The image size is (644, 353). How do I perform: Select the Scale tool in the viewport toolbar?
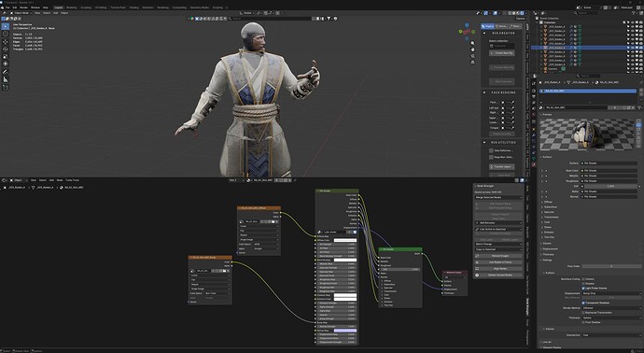pos(6,57)
